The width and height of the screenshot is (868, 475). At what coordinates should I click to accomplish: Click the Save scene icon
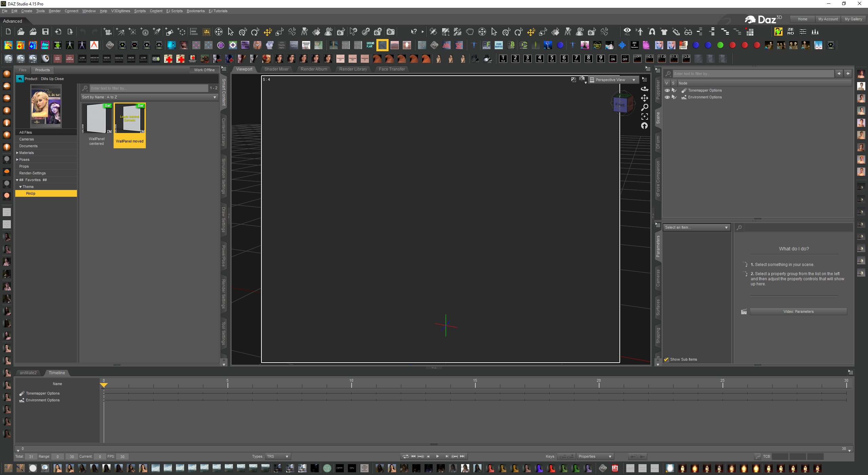pos(45,32)
